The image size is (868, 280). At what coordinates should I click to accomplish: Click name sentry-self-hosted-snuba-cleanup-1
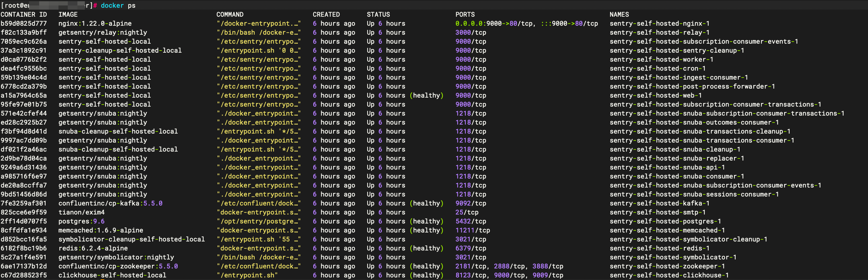[x=675, y=149]
